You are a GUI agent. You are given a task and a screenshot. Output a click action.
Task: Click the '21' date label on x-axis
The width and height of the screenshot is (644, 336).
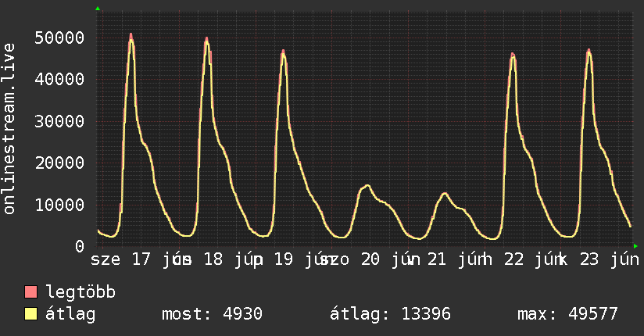437,259
